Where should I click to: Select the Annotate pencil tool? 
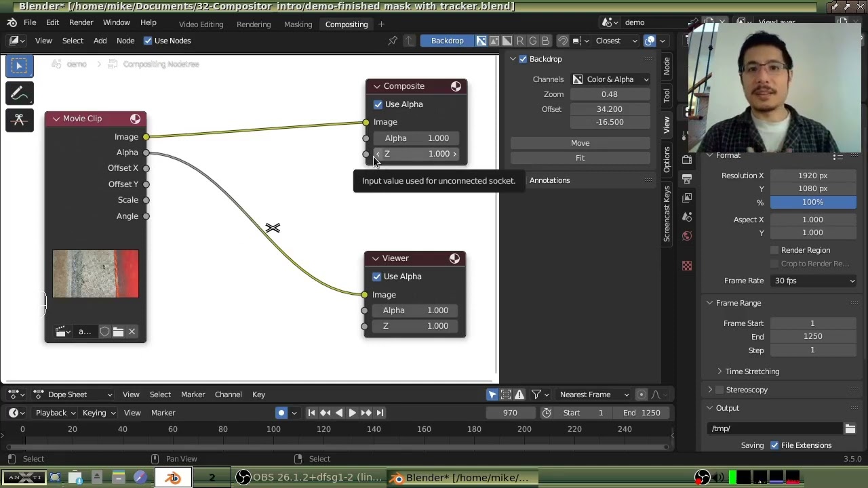[x=19, y=93]
